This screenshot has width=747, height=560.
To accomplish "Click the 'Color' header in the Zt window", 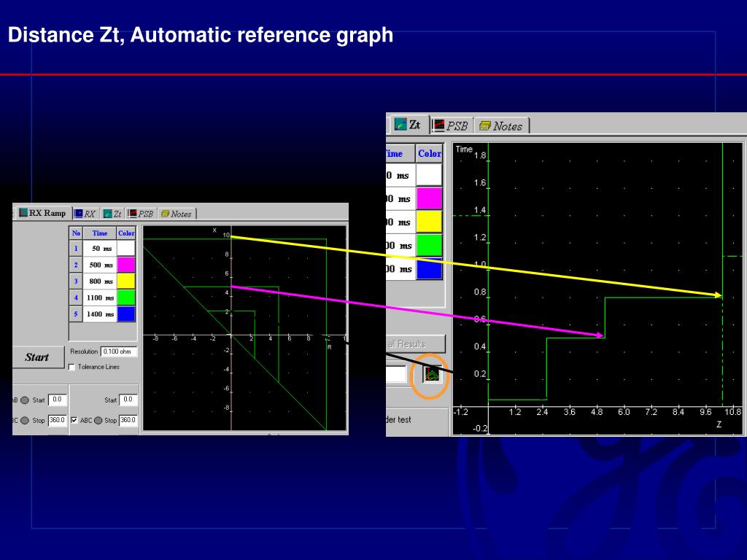I will point(429,154).
